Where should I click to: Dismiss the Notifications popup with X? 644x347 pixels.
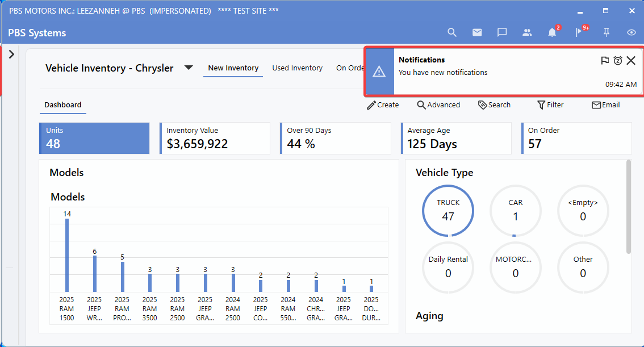coord(630,60)
